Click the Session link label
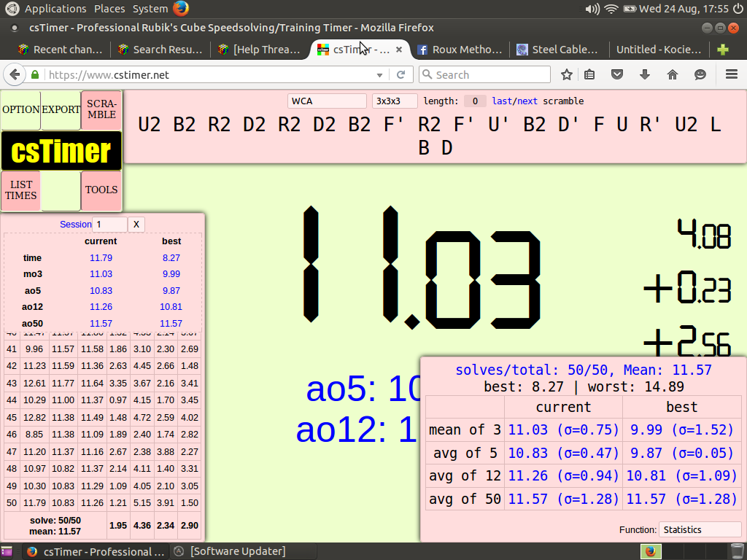This screenshot has width=747, height=560. click(x=75, y=225)
